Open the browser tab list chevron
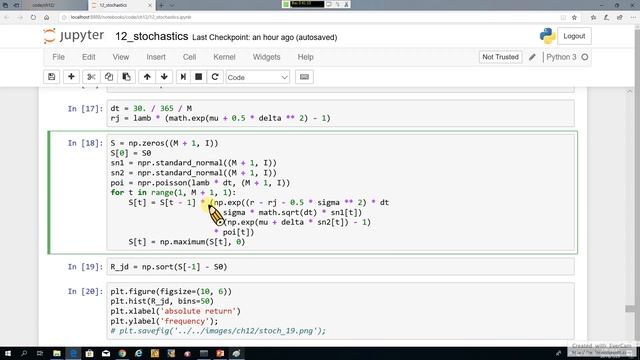The width and height of the screenshot is (640, 360). (x=172, y=5)
